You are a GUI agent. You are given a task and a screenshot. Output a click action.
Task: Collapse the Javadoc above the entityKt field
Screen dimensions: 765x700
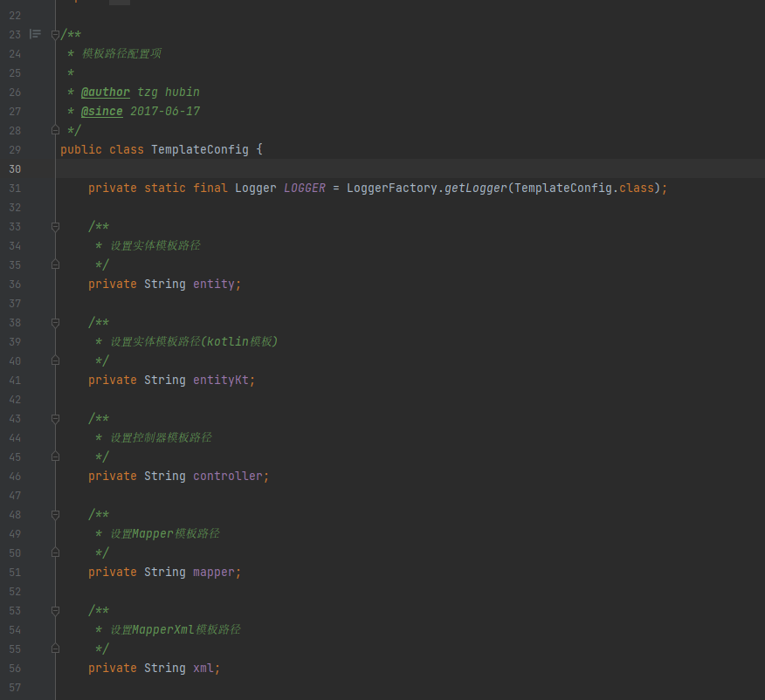pos(55,322)
